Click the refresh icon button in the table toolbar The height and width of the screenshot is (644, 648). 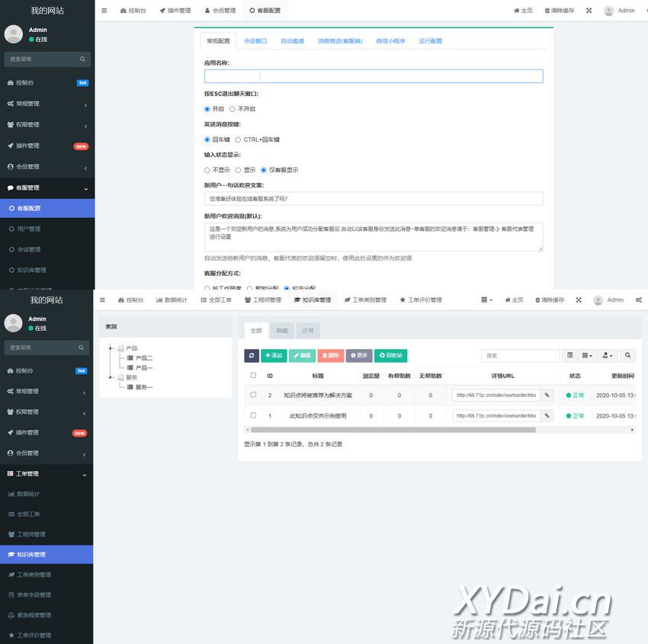coord(252,355)
